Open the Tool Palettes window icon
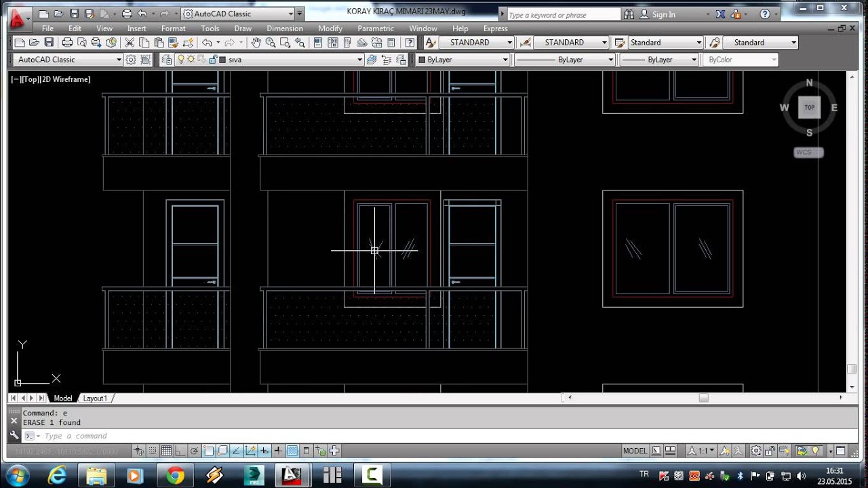 pos(347,42)
